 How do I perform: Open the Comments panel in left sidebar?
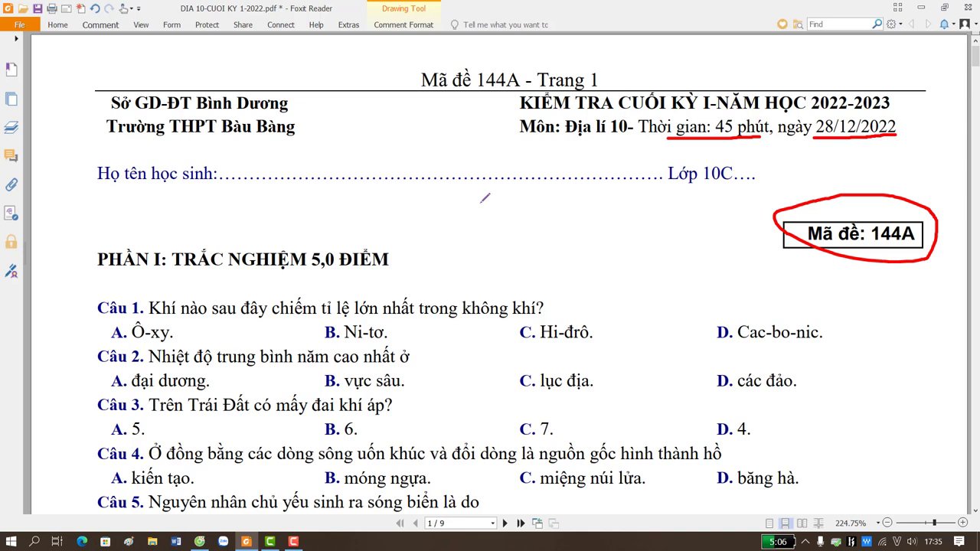11,155
